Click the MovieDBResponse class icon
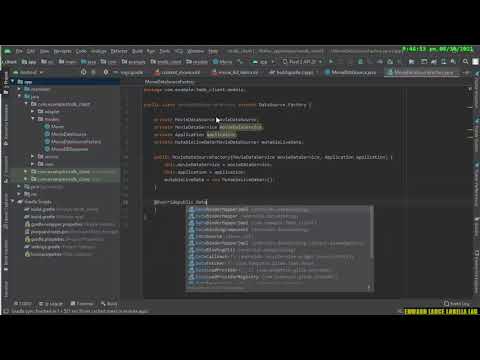480x360 pixels. click(x=47, y=149)
